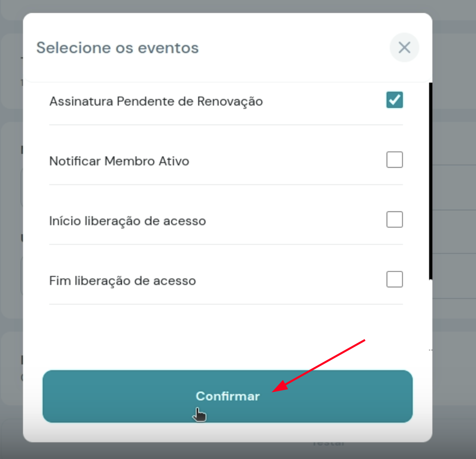The image size is (476, 459).
Task: Uncheck Assinatura Pendente de Renovação checkbox
Action: [x=394, y=100]
